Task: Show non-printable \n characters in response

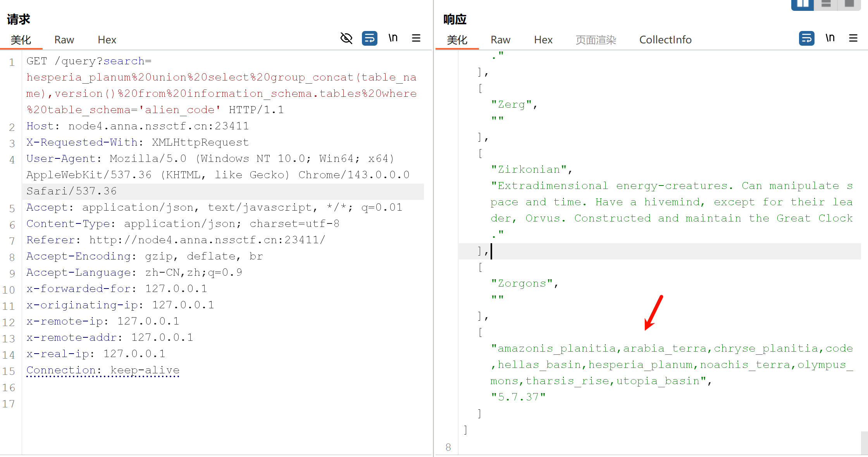Action: (x=830, y=38)
